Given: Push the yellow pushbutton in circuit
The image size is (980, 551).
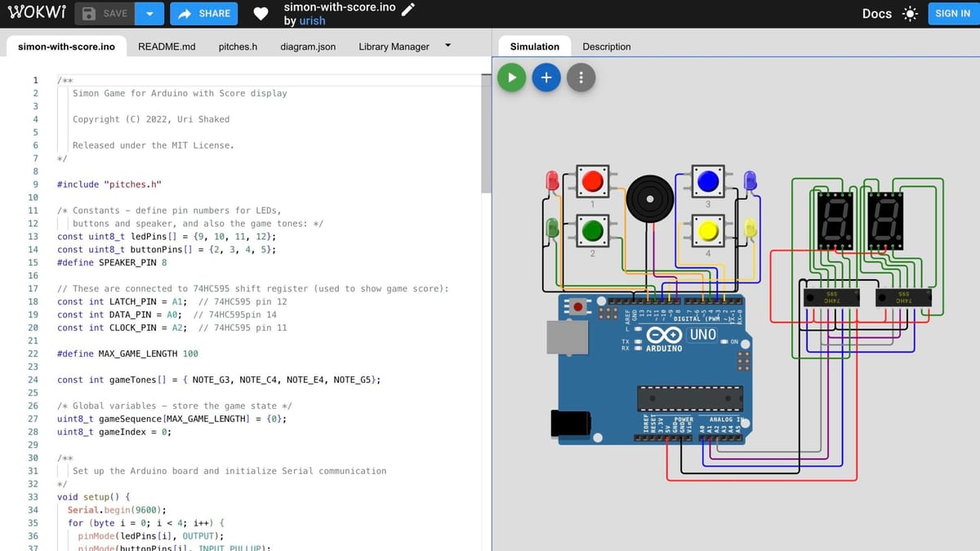Looking at the screenshot, I should pos(708,231).
